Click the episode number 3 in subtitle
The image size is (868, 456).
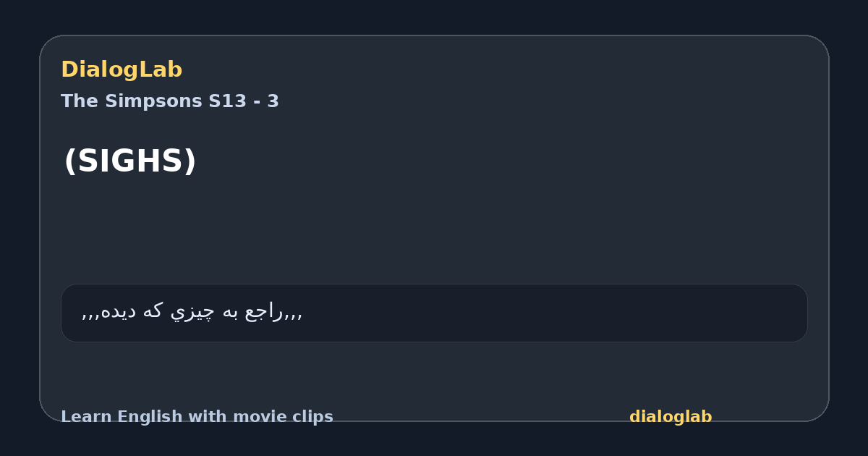tap(273, 101)
